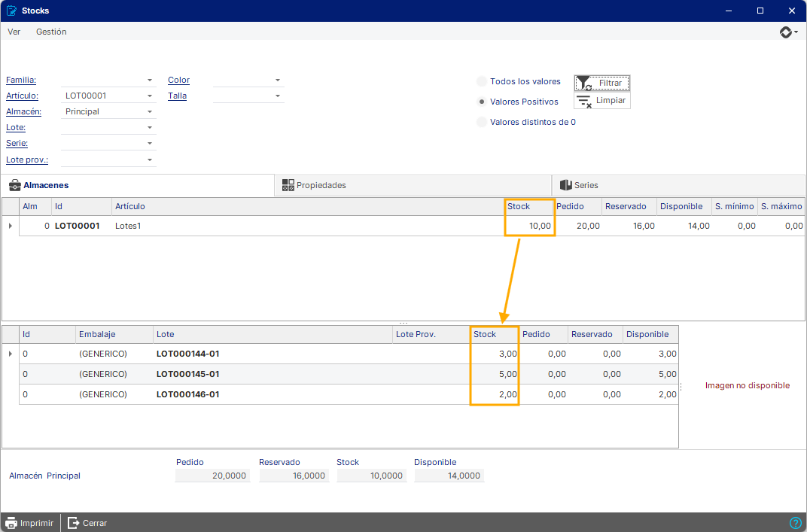Select lot row LOT000145-01
807x532 pixels.
point(349,374)
